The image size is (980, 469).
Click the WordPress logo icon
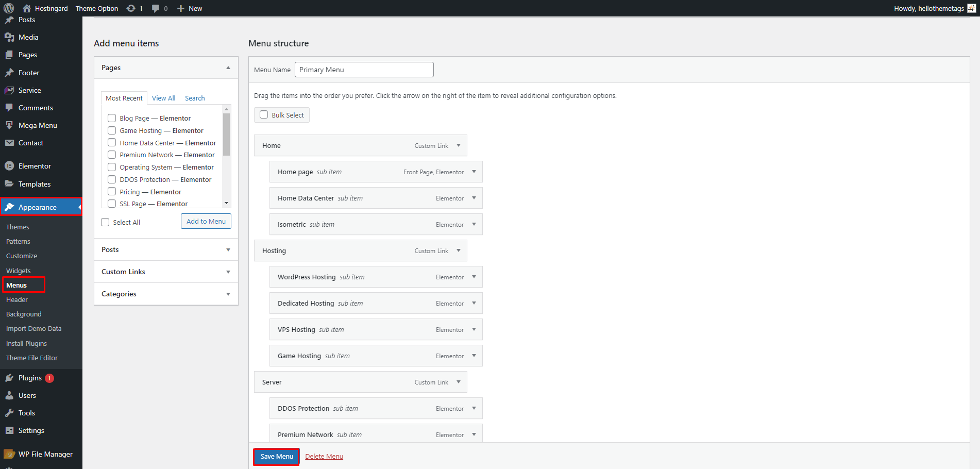click(9, 8)
